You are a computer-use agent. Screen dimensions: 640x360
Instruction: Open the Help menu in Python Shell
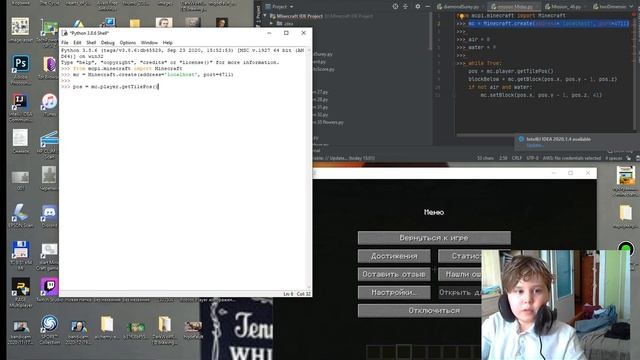(167, 42)
